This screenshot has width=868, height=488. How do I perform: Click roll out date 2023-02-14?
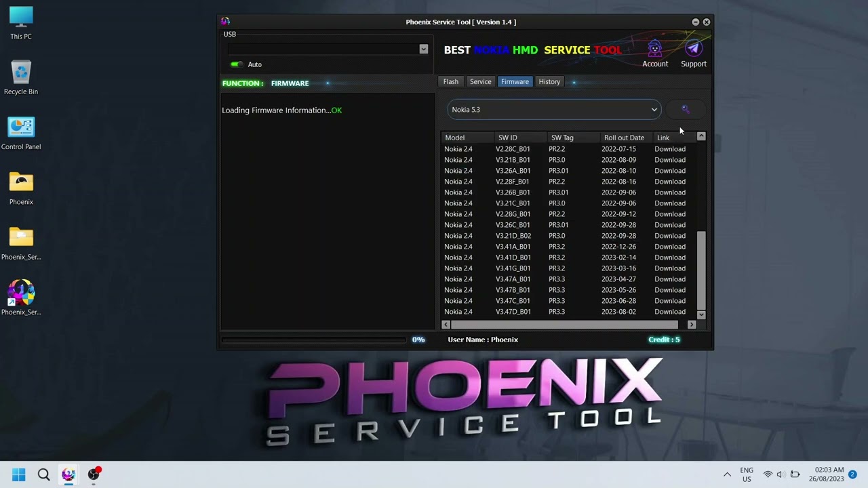618,258
